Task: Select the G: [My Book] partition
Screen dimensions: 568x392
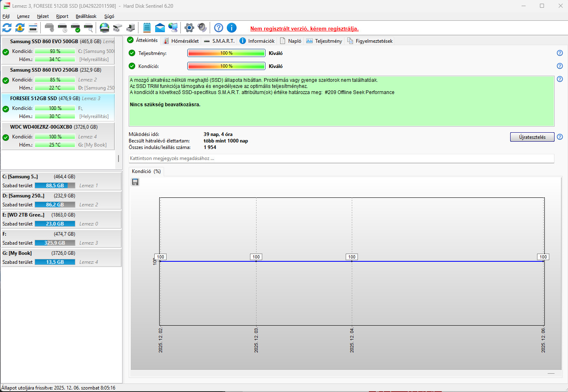Action: click(x=61, y=258)
